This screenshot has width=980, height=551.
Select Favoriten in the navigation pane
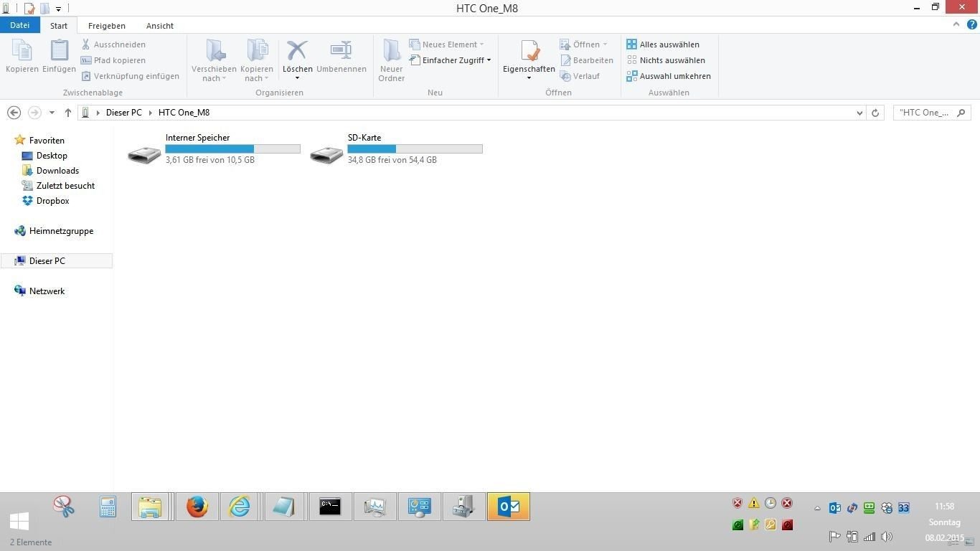click(x=47, y=141)
